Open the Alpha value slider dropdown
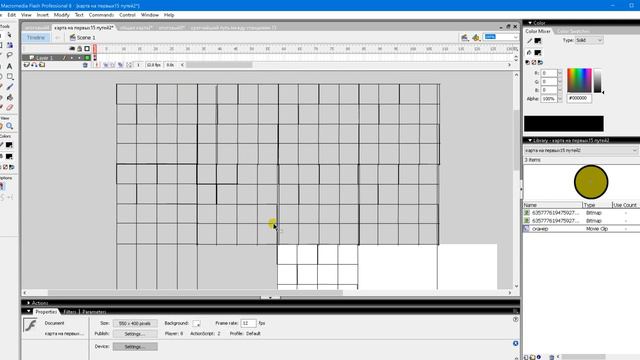The height and width of the screenshot is (360, 640). click(x=560, y=98)
